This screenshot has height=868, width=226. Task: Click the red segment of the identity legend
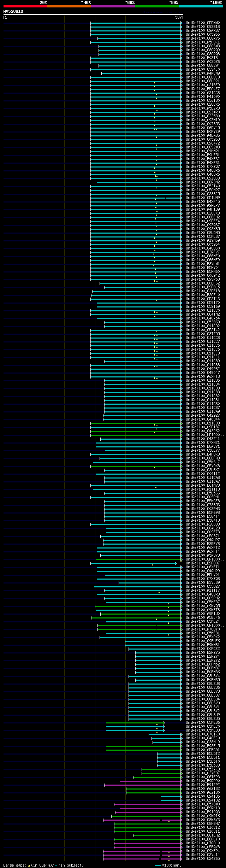coord(25,6)
